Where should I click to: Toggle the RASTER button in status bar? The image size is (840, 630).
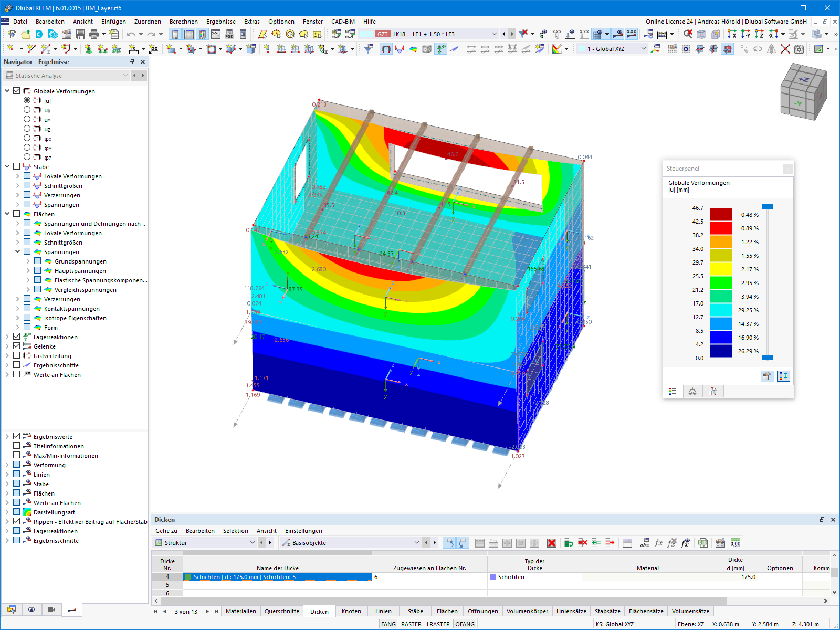[x=411, y=624]
